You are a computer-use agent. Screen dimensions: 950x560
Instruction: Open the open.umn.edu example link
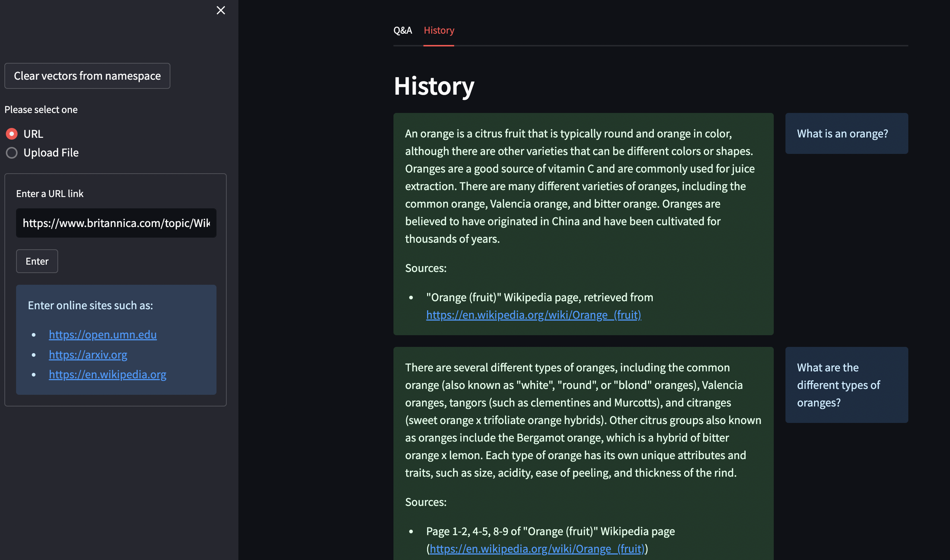(103, 334)
